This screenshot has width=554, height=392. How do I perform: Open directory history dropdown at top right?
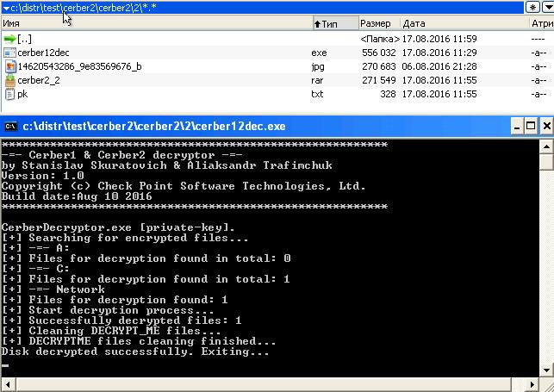pyautogui.click(x=547, y=7)
